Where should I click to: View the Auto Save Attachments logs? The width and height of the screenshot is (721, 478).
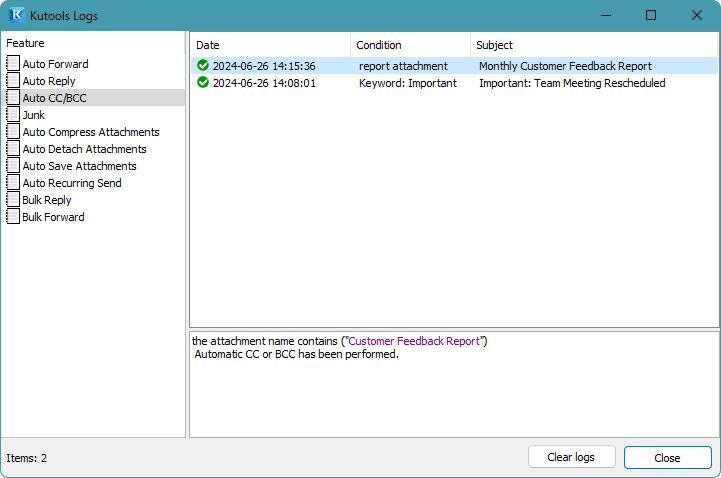click(80, 166)
